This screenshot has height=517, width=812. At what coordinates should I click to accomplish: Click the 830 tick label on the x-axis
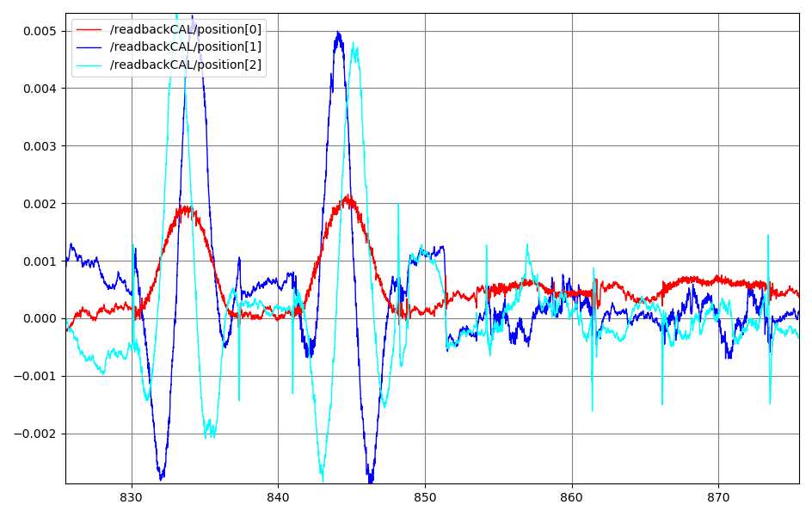pyautogui.click(x=132, y=497)
